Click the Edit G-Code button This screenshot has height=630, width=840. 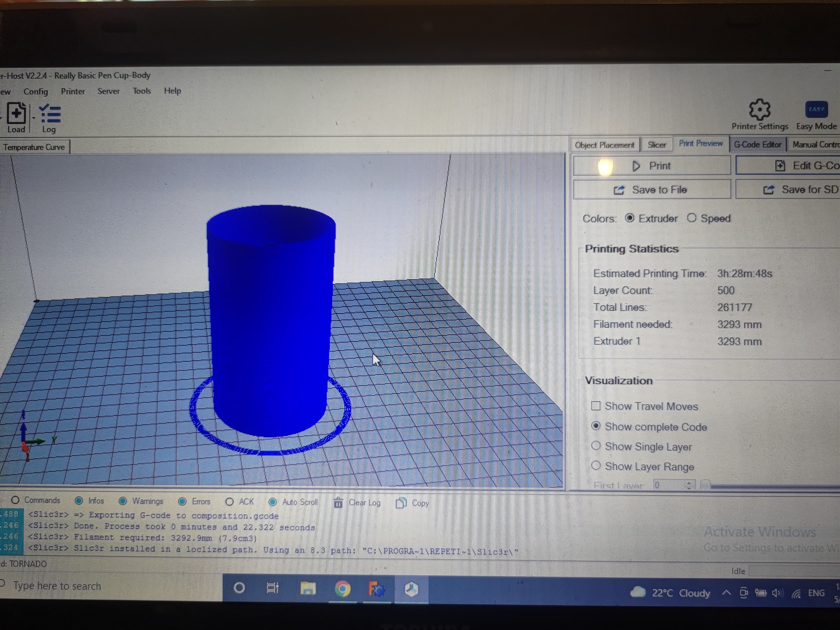[788, 166]
